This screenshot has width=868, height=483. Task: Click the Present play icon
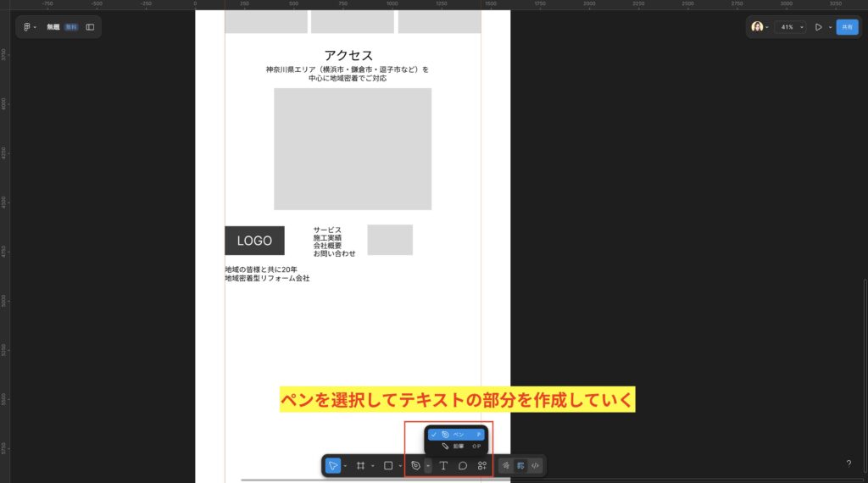(x=818, y=27)
